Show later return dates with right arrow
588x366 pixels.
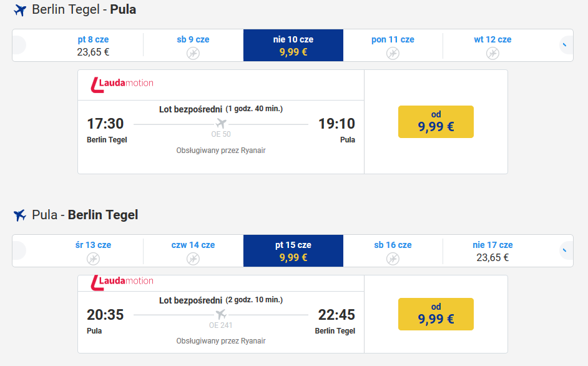point(566,250)
